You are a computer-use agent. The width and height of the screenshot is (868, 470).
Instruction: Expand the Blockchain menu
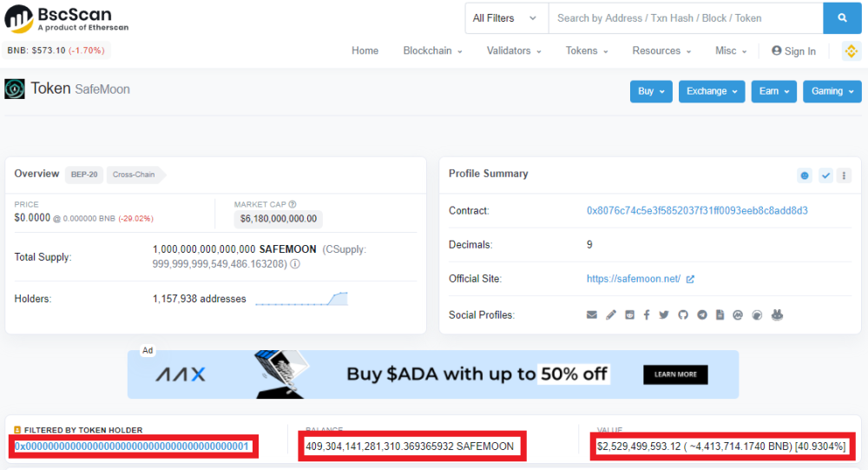pyautogui.click(x=432, y=50)
